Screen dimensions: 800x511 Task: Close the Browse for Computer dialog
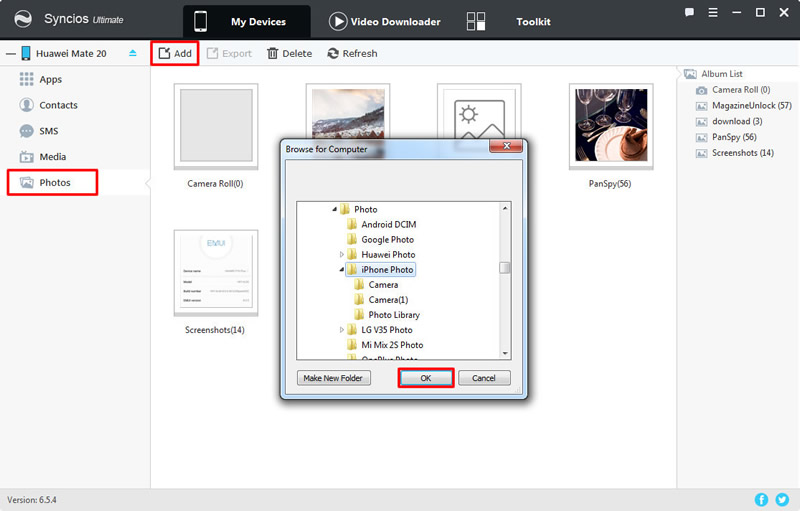click(506, 146)
